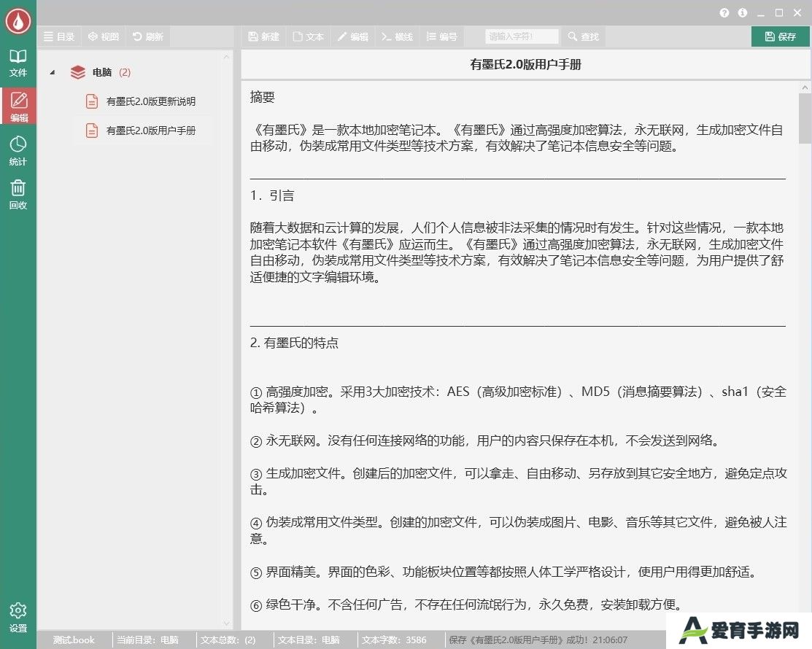Image resolution: width=812 pixels, height=649 pixels.
Task: Select the 电脑 folder in tree
Action: (101, 72)
